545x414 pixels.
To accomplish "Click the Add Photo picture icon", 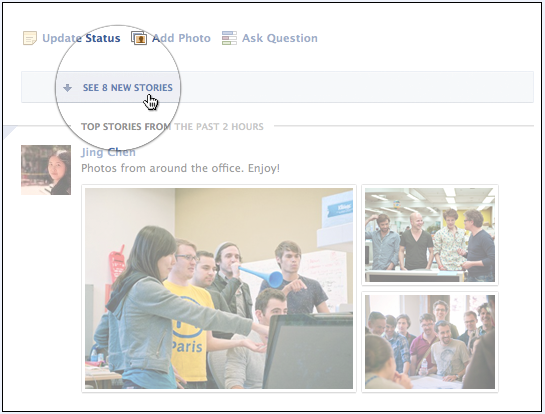I will click(139, 38).
